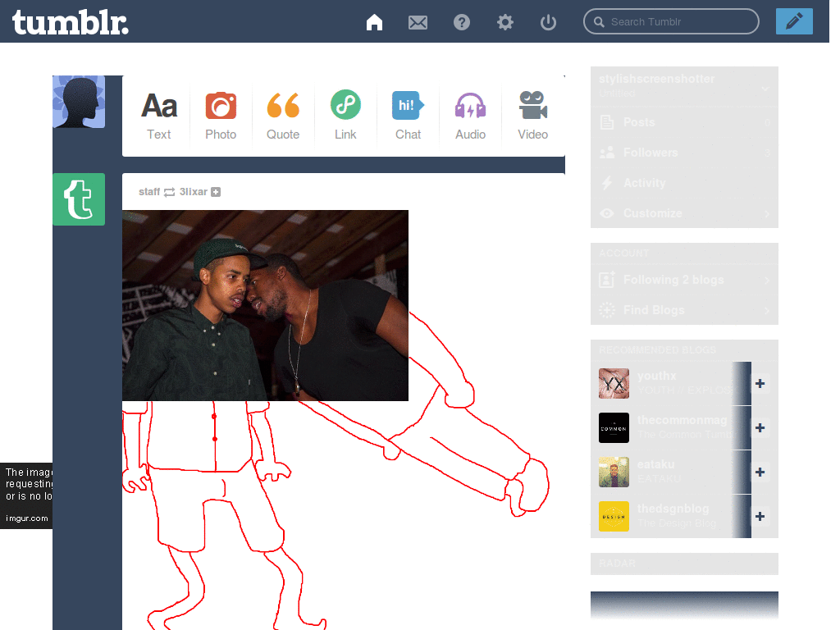Expand the Following 2 blogs entry
Screen dimensions: 840x630
click(x=684, y=280)
